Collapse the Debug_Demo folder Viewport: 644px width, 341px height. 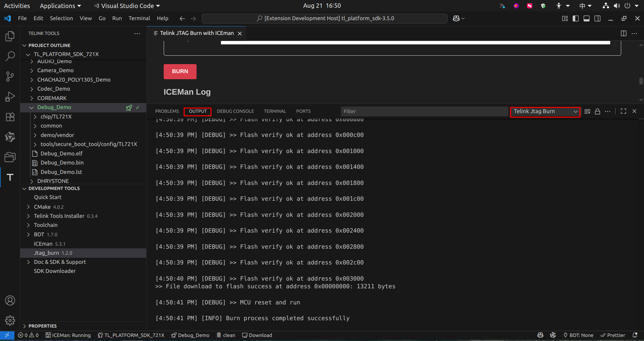32,107
